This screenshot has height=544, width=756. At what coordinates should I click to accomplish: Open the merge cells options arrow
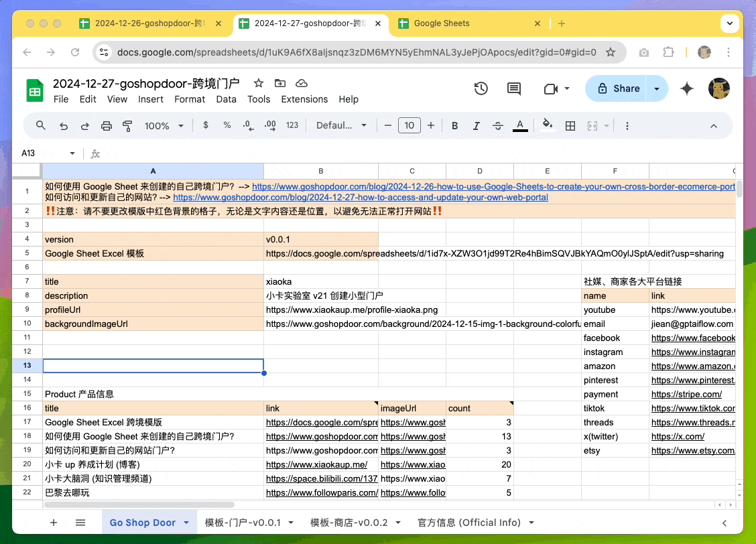click(607, 126)
